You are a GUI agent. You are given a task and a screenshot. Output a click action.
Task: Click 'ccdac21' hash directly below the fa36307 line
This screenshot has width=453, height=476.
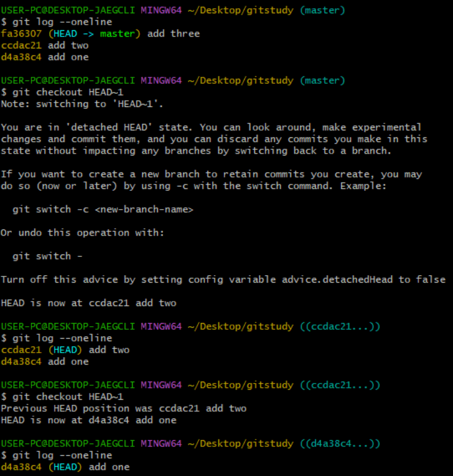coord(21,45)
